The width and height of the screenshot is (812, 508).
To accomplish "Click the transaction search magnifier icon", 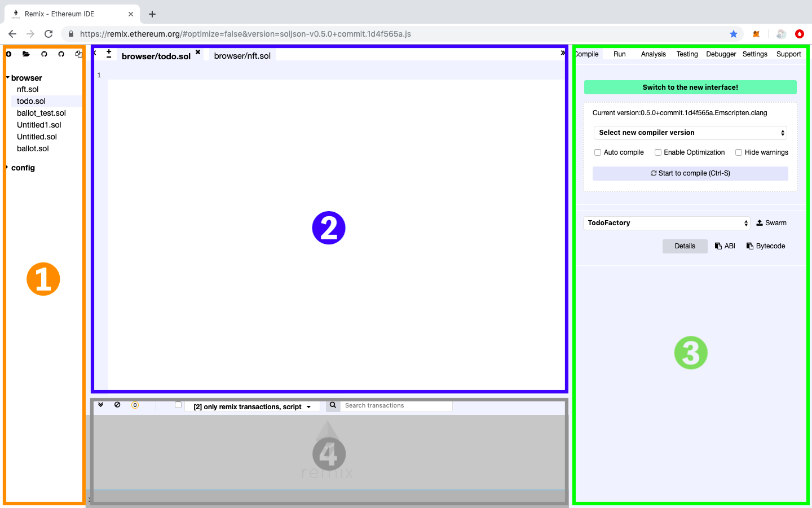I will click(333, 405).
